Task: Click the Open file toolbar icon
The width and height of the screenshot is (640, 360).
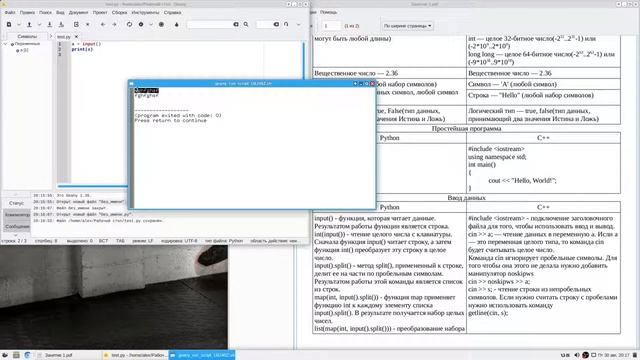Action: click(x=29, y=24)
